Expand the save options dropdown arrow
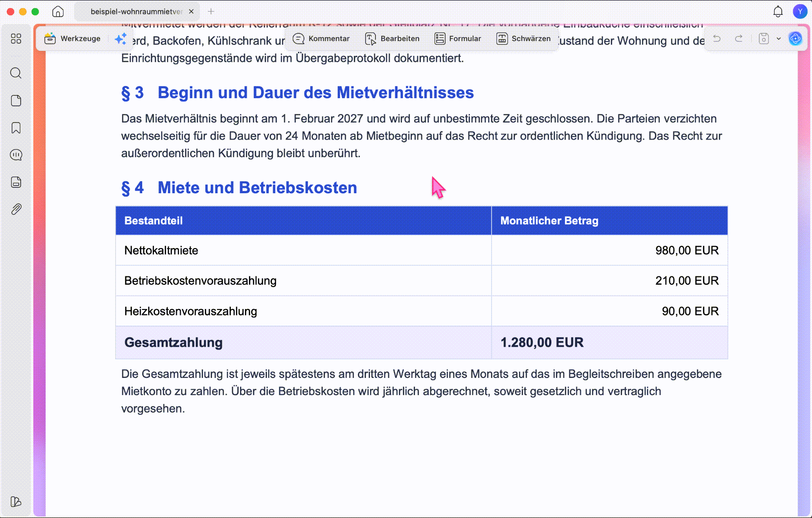812x518 pixels. 779,39
